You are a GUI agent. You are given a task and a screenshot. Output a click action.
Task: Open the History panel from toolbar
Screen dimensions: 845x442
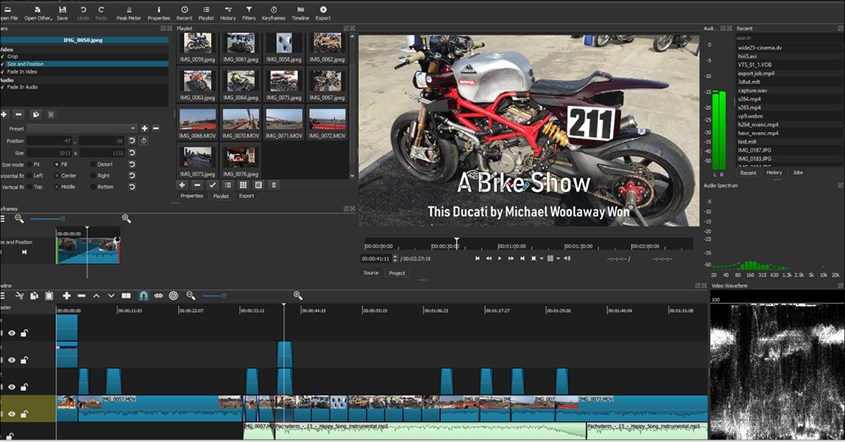point(228,10)
